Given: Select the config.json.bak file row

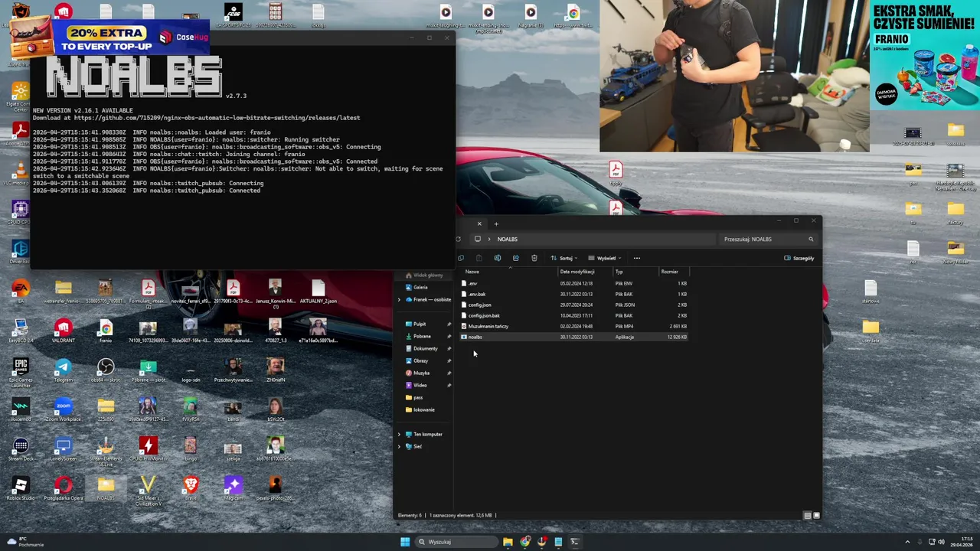Looking at the screenshot, I should click(574, 315).
